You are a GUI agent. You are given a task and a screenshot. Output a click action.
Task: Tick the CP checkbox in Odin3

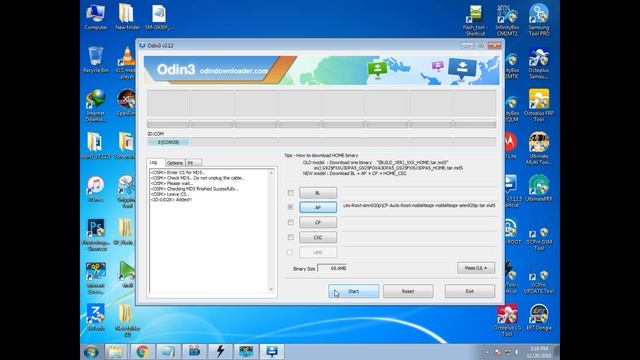click(291, 222)
